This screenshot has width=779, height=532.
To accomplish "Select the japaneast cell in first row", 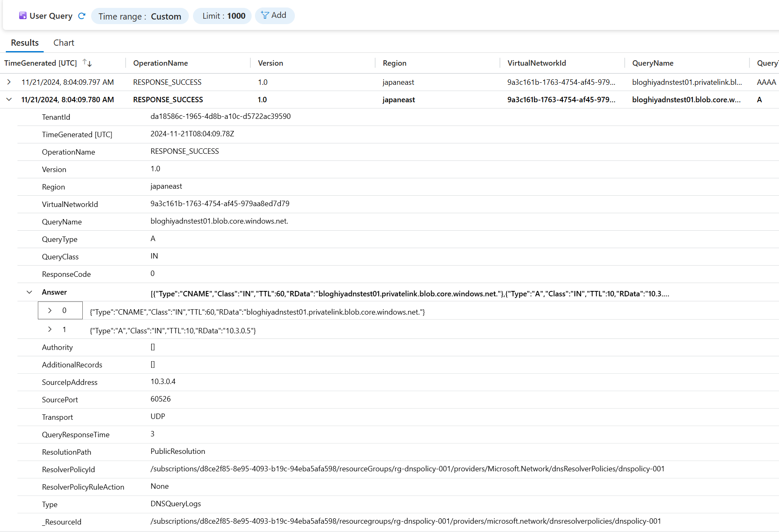I will pos(398,82).
